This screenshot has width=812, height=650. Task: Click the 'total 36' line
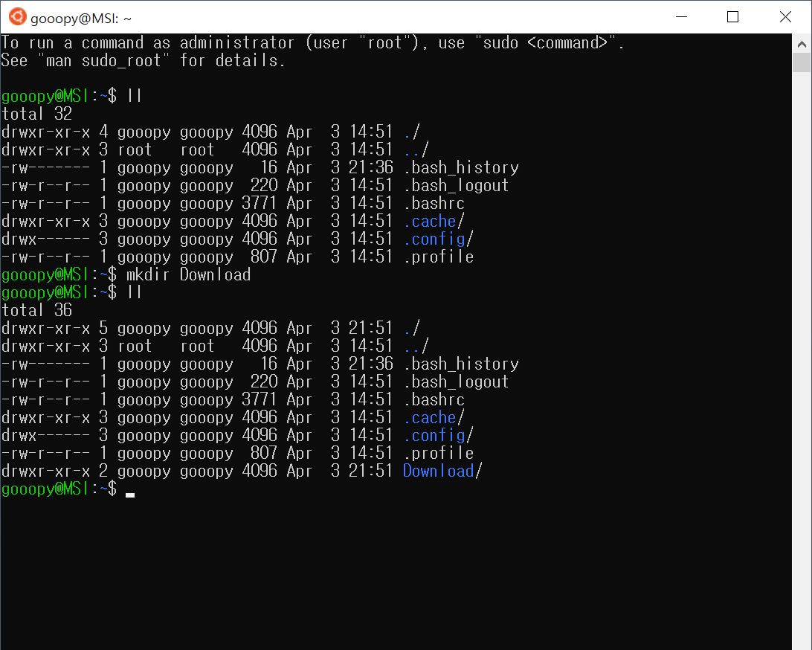tap(36, 310)
